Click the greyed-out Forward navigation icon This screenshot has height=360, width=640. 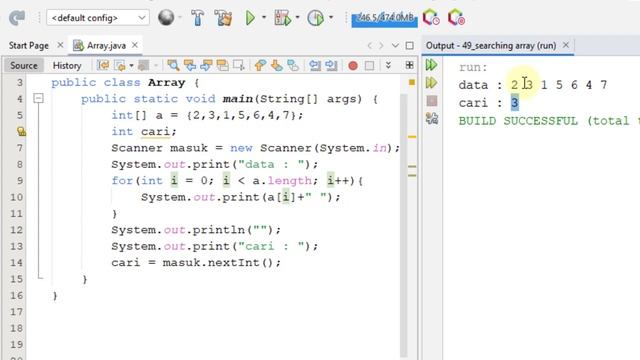143,65
